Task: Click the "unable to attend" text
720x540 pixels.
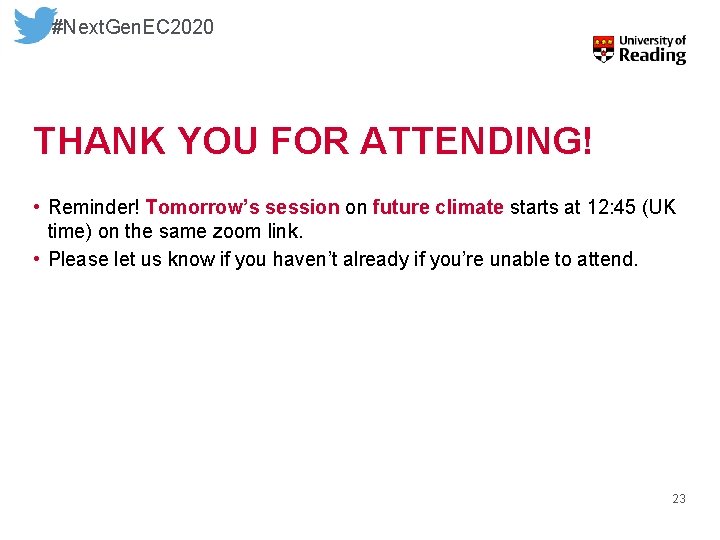Action: [564, 259]
